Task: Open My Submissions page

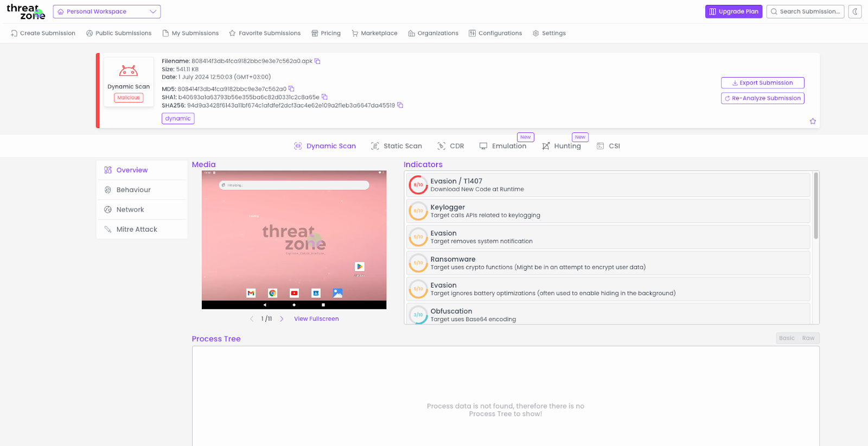Action: pos(190,33)
